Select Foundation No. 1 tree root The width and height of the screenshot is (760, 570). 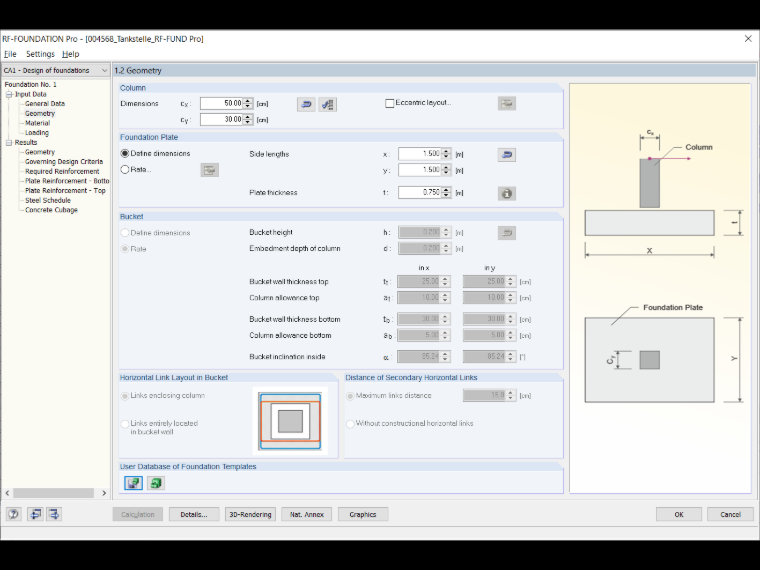(x=31, y=84)
